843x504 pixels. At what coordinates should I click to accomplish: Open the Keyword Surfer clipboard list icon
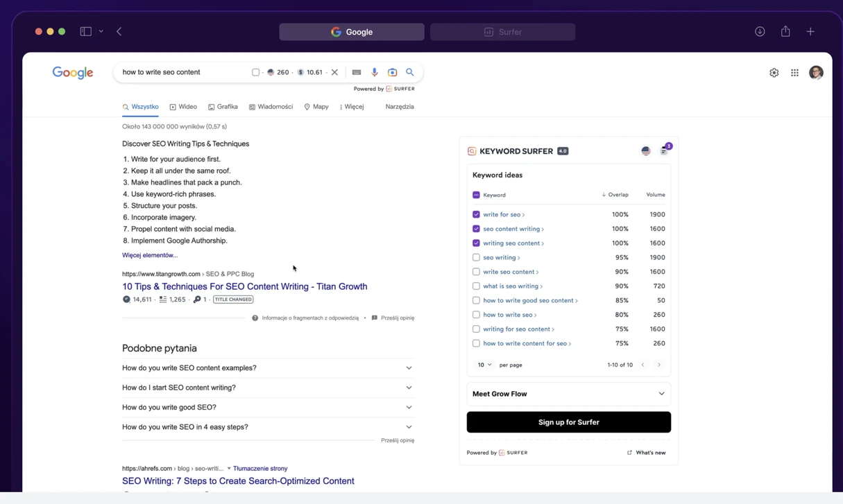664,151
